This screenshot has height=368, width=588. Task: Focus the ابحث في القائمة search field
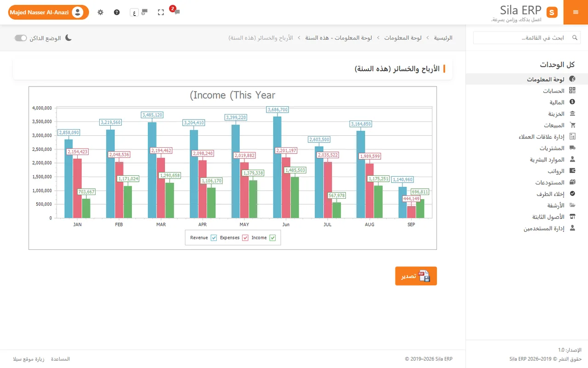click(x=527, y=38)
